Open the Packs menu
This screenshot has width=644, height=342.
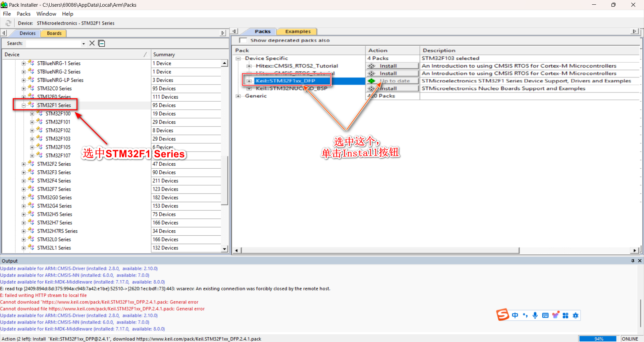pyautogui.click(x=23, y=14)
